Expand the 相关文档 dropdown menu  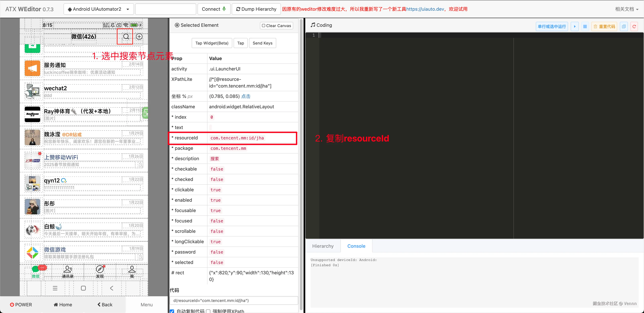pyautogui.click(x=627, y=9)
